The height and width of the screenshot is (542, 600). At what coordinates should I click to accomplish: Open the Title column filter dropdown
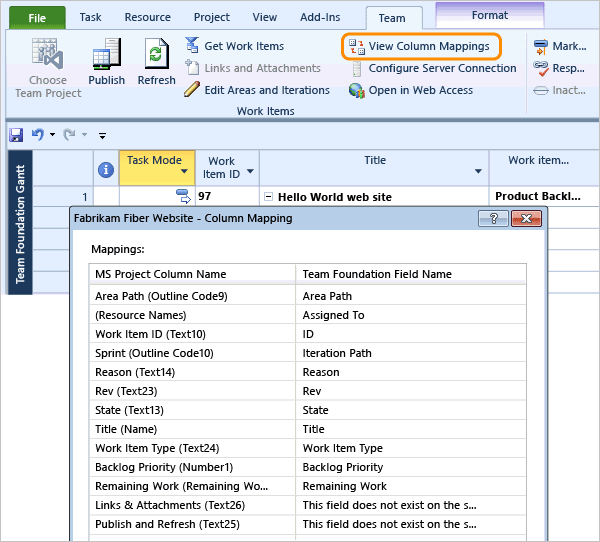pyautogui.click(x=478, y=171)
